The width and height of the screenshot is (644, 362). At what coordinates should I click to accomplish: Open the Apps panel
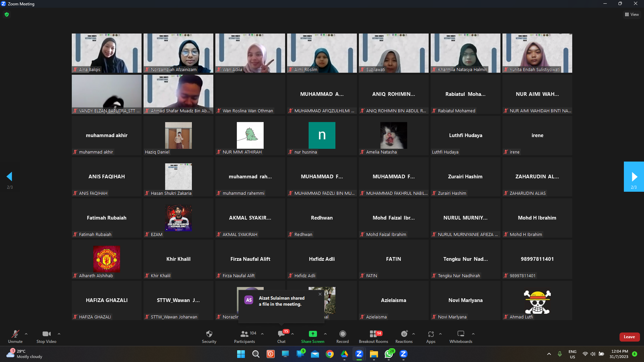[431, 336]
